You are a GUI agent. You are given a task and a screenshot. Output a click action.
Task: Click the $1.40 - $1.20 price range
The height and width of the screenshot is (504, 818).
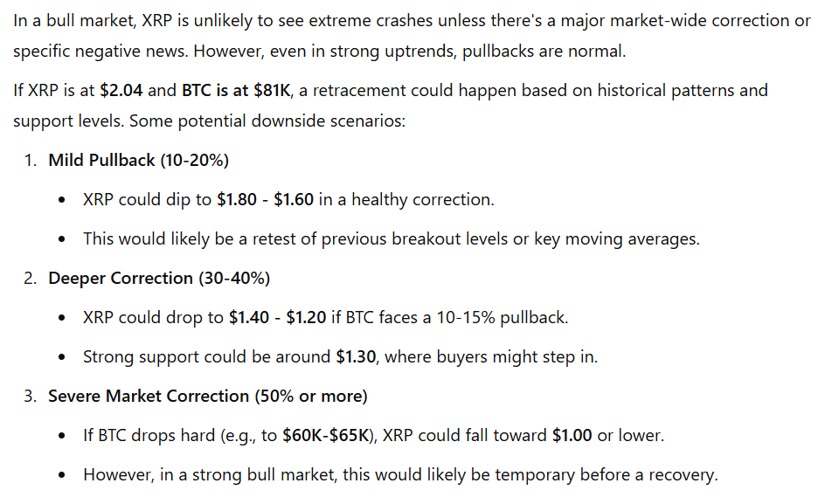[x=277, y=317]
